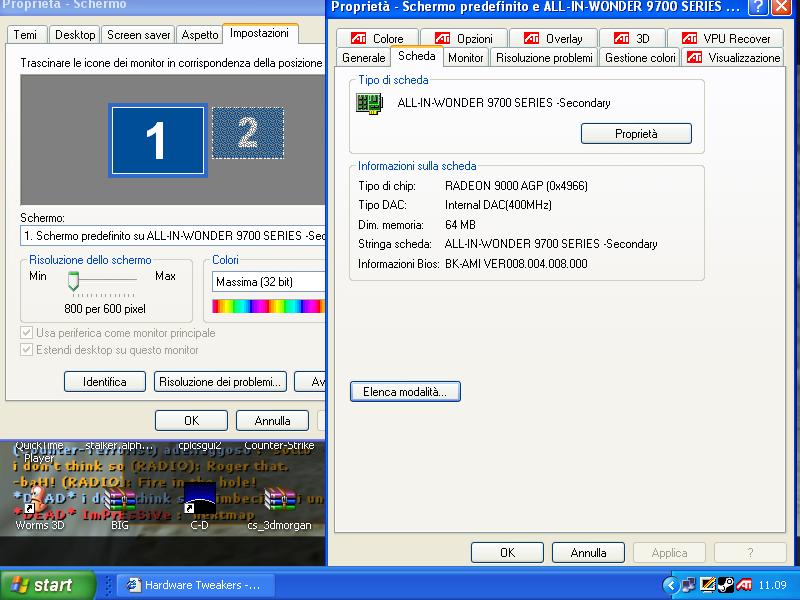The height and width of the screenshot is (600, 800).
Task: Click the graphics adapter card icon
Action: coord(369,104)
